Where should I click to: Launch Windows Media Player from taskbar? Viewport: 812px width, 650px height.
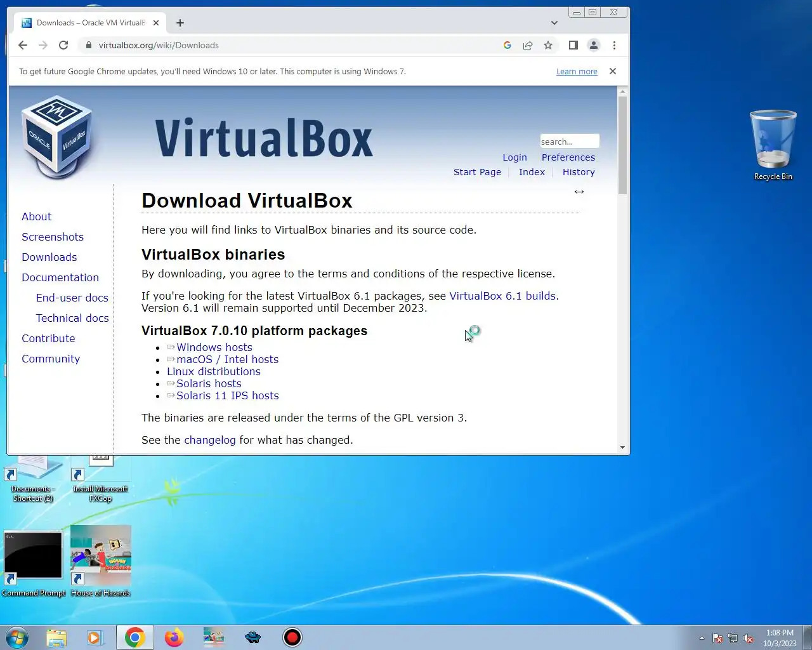95,637
